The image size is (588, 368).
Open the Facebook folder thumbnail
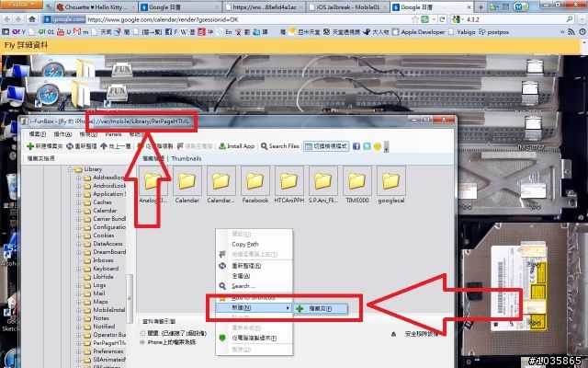tap(255, 185)
